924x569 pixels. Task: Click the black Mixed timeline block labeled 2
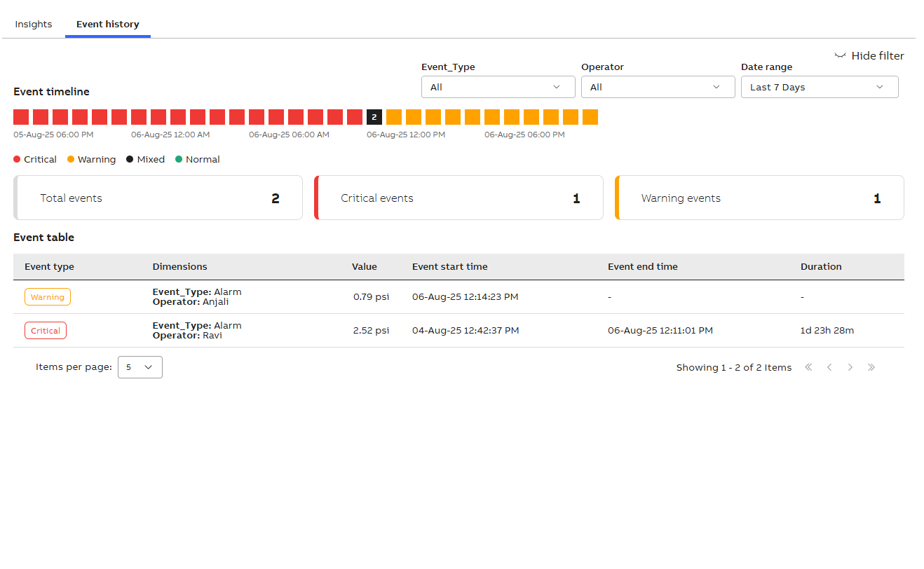[374, 117]
